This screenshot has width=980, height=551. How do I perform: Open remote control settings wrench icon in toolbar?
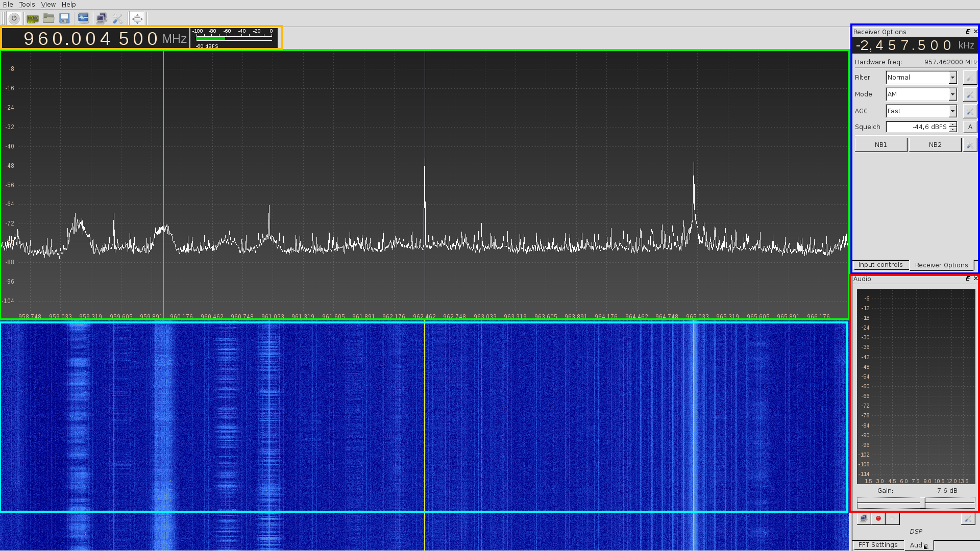[x=118, y=19]
